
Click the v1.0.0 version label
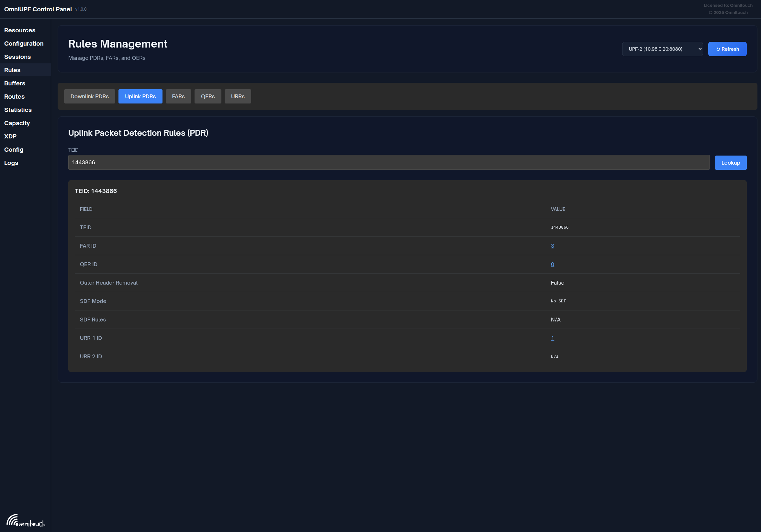point(81,9)
